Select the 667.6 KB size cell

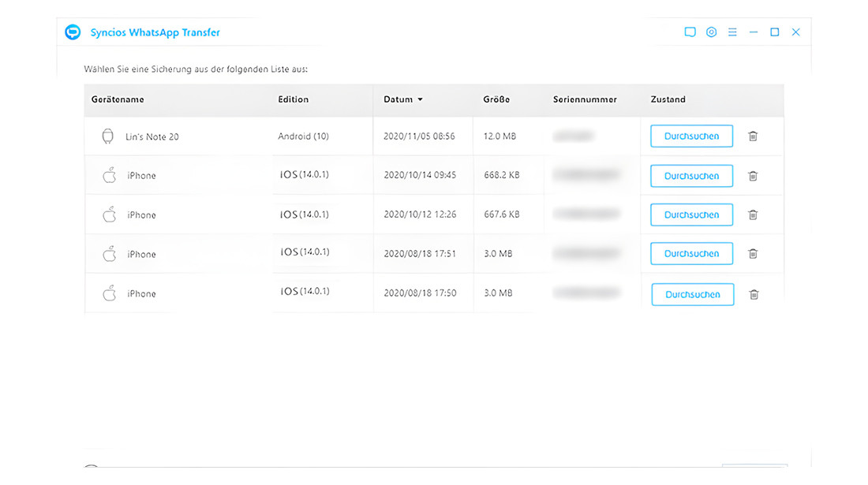(x=502, y=214)
